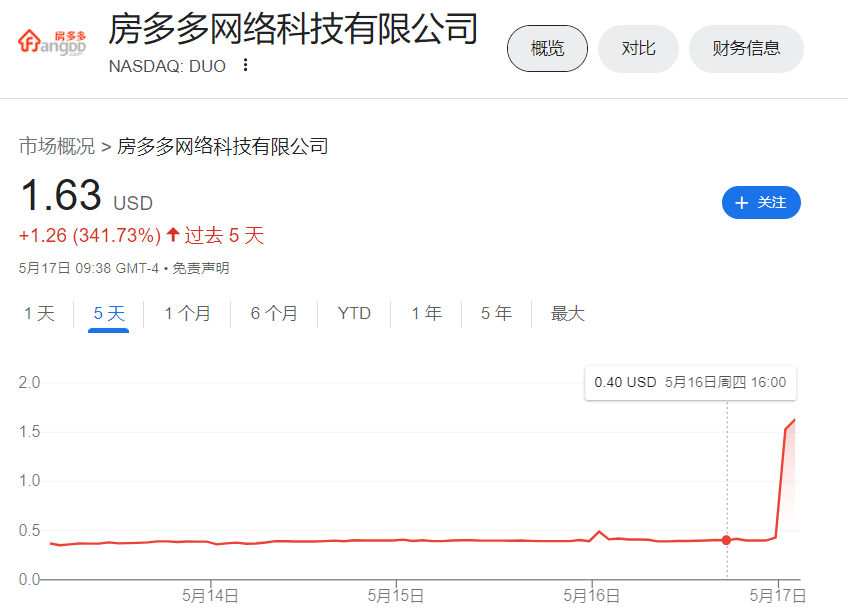
Task: Open the 免责声明 disclaimer link
Action: pos(201,268)
